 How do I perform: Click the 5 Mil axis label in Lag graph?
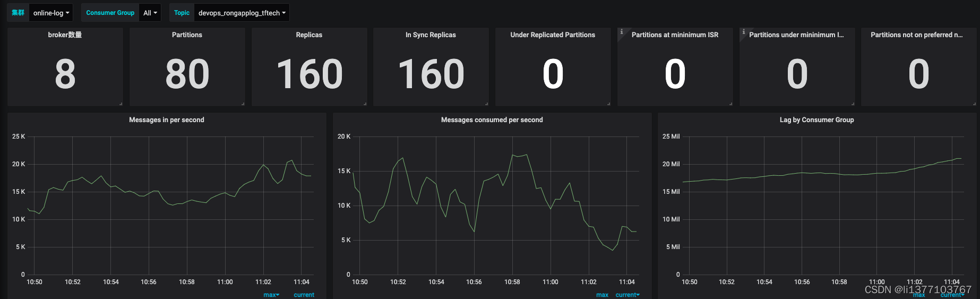(673, 247)
